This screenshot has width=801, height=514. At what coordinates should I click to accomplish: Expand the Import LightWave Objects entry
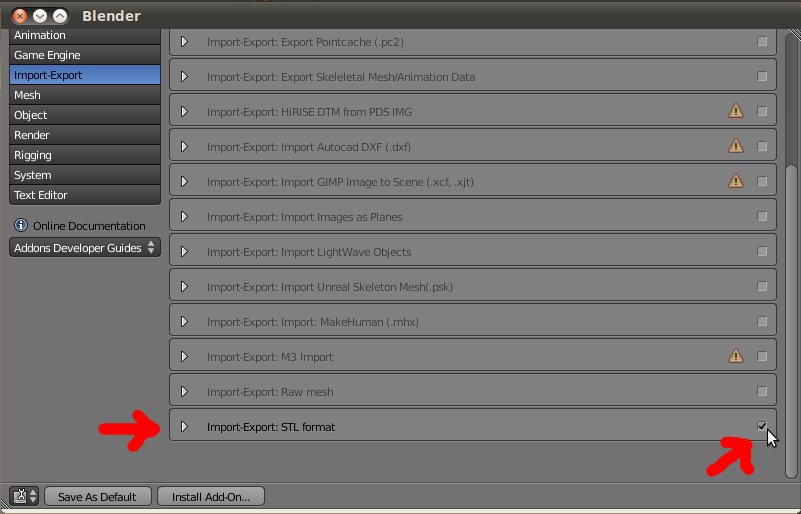point(184,252)
